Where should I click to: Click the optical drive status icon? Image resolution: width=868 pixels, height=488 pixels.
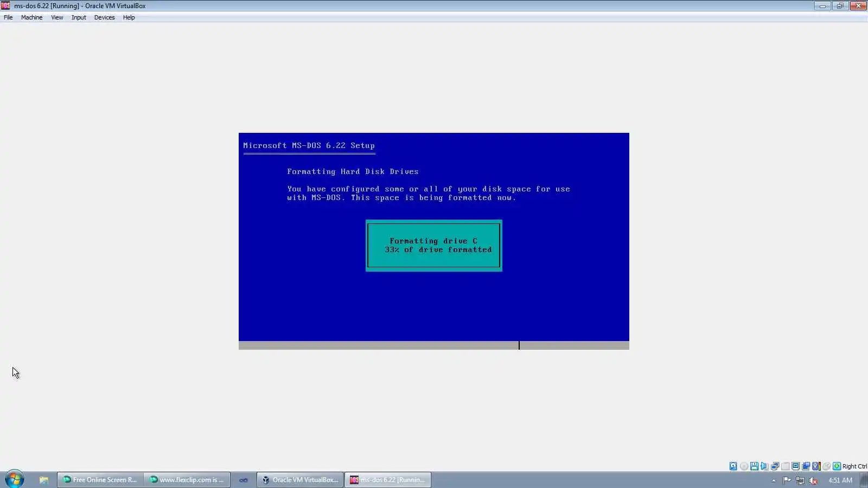[x=744, y=466]
